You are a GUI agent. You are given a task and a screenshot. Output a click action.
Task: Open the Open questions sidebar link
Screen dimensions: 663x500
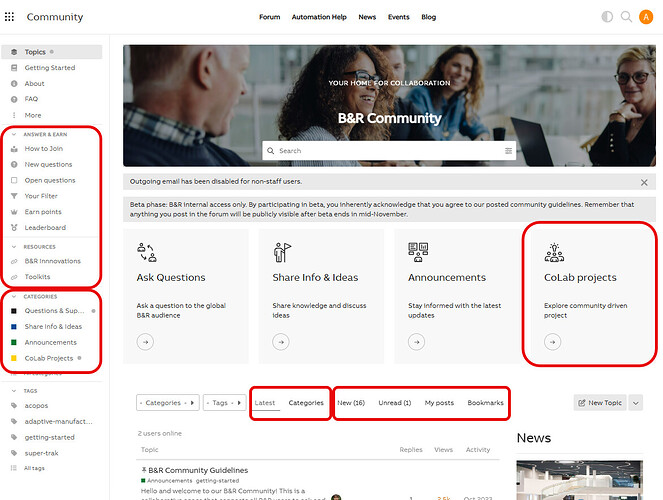50,180
